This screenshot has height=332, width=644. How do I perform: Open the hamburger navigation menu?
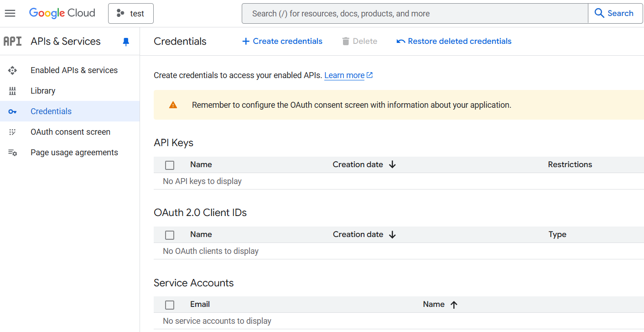(10, 13)
